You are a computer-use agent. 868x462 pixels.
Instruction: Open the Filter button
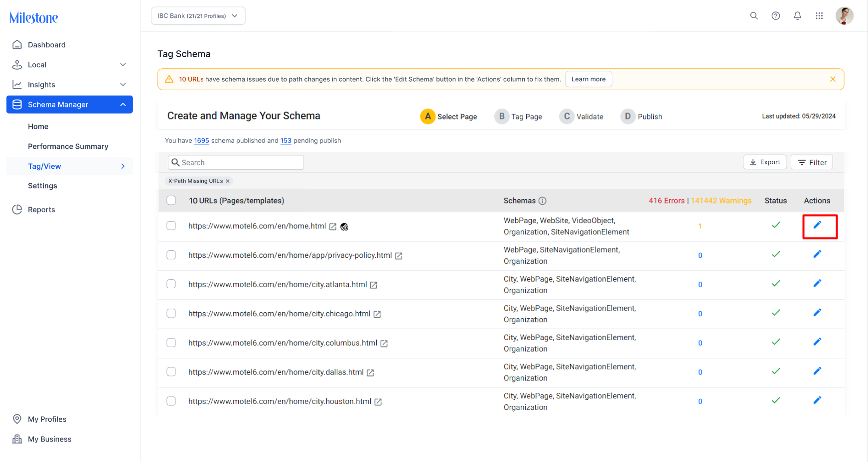tap(812, 162)
